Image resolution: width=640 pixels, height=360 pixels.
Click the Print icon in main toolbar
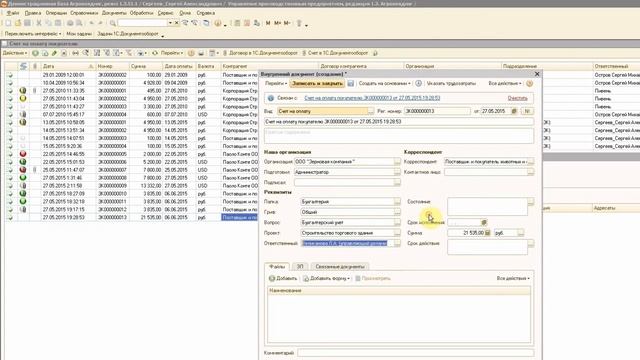[x=70, y=23]
